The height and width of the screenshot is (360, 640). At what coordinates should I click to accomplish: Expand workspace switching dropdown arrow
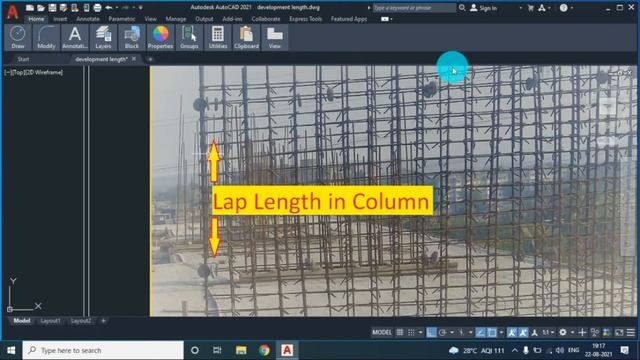point(572,332)
